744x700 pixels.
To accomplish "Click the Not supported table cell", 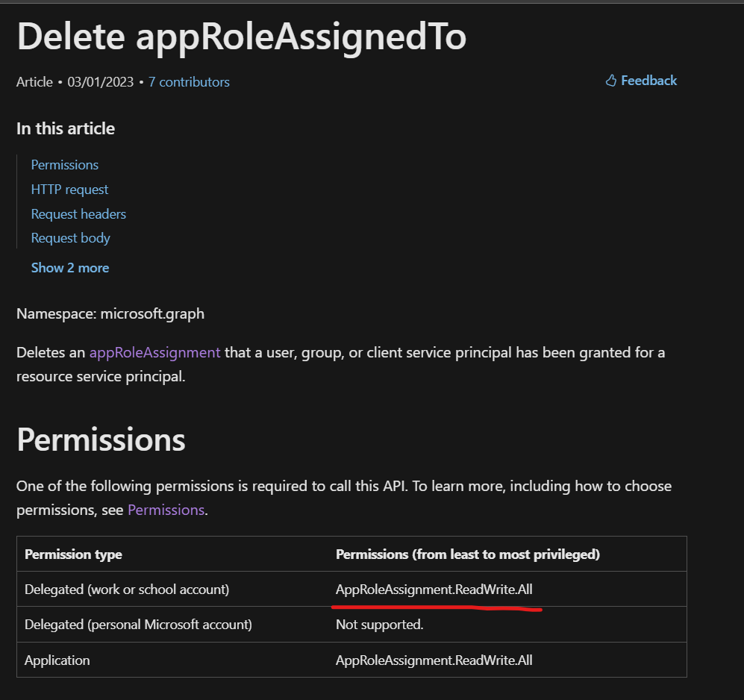I will (379, 625).
